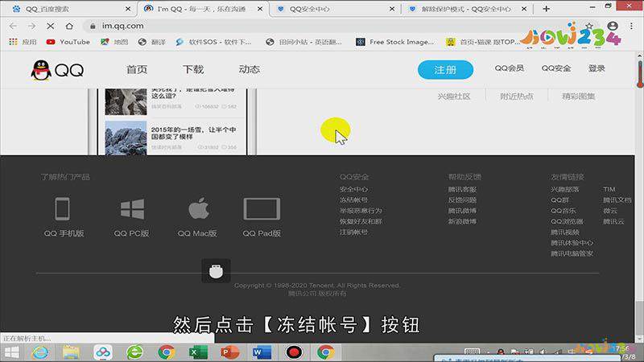644x362 pixels.
Task: Click the 登录 link
Action: [x=597, y=68]
